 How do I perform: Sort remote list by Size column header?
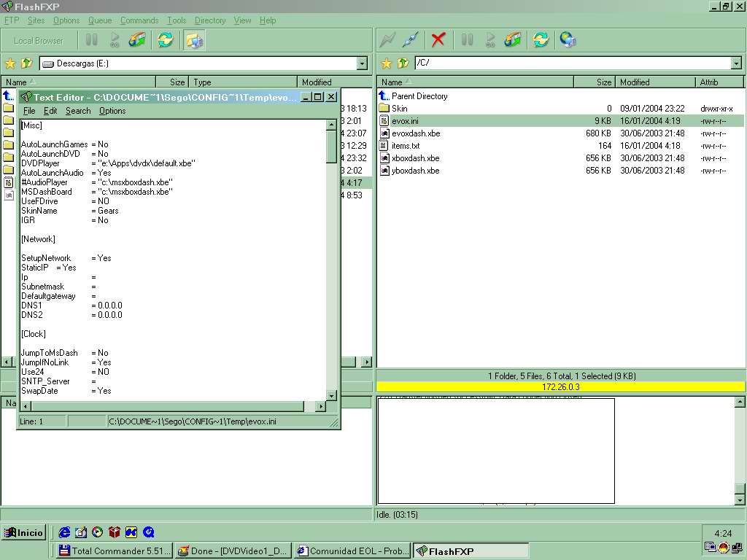click(595, 82)
